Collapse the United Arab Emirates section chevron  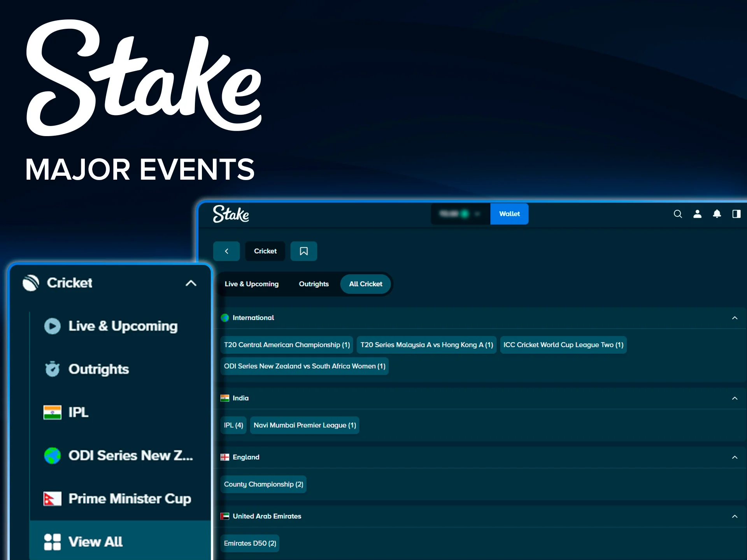coord(735,516)
